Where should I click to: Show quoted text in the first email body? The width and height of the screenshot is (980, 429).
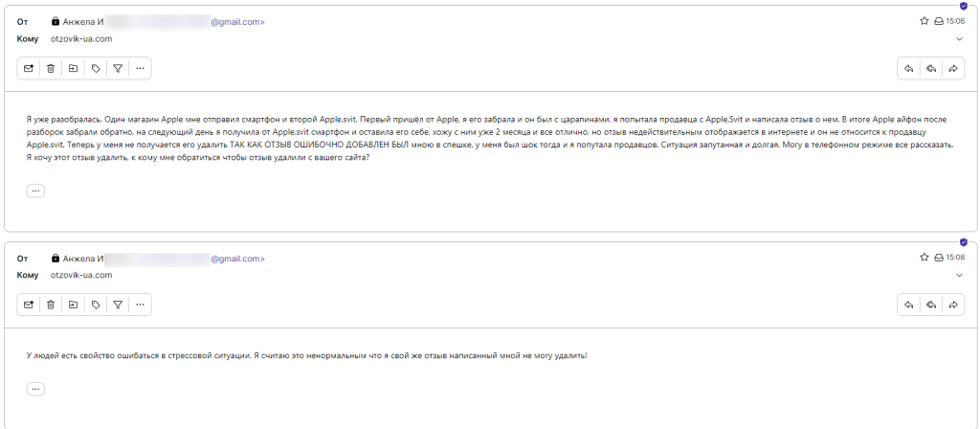coord(36,191)
